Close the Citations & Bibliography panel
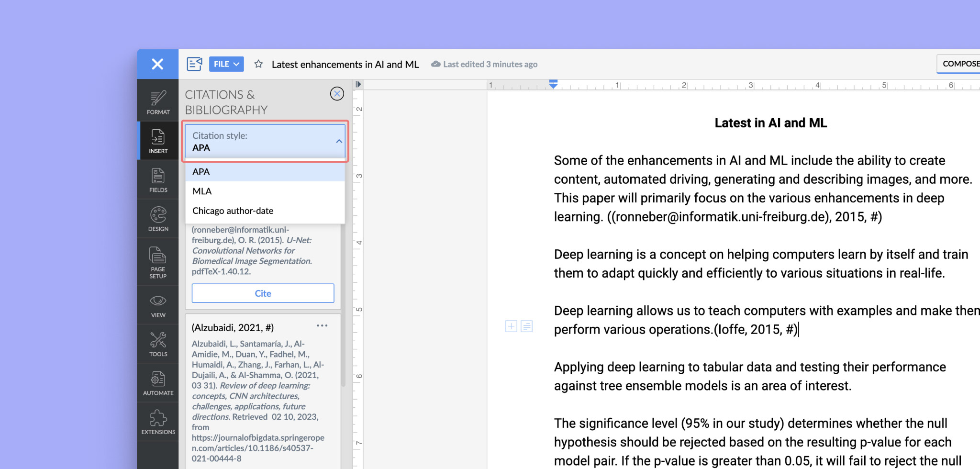This screenshot has width=980, height=469. pyautogui.click(x=337, y=94)
